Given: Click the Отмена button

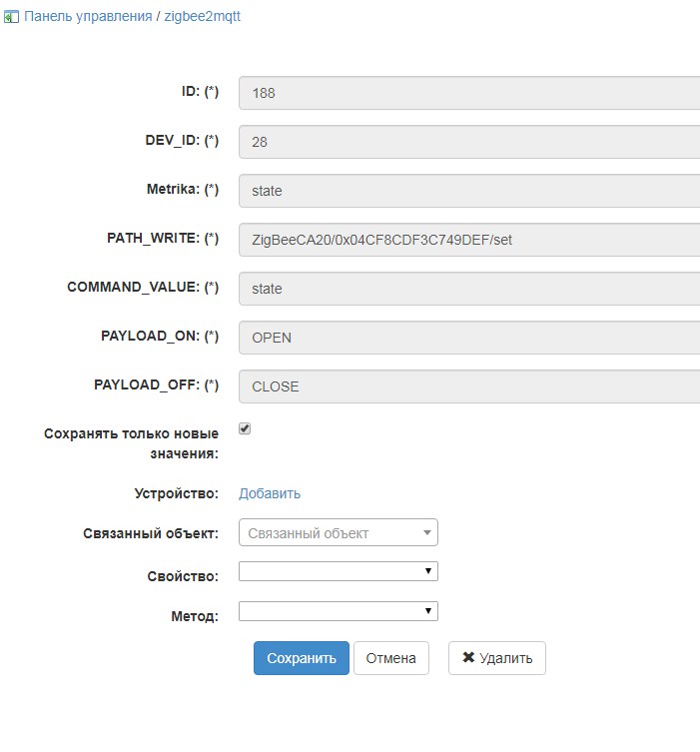Looking at the screenshot, I should click(x=390, y=658).
